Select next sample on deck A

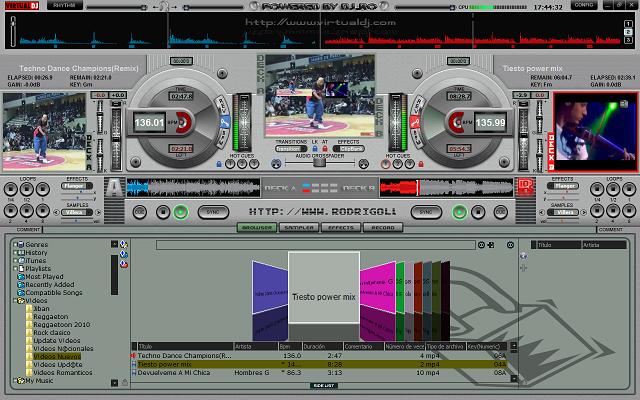click(x=98, y=213)
